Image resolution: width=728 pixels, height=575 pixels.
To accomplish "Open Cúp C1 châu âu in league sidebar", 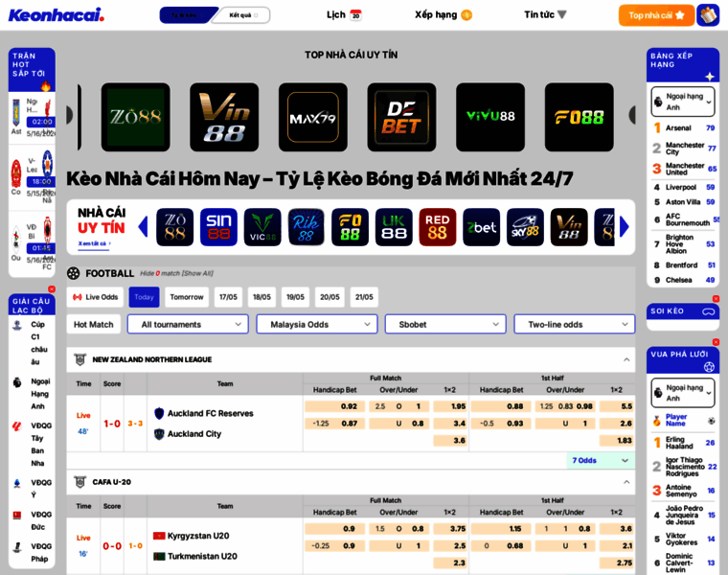I will pyautogui.click(x=32, y=343).
